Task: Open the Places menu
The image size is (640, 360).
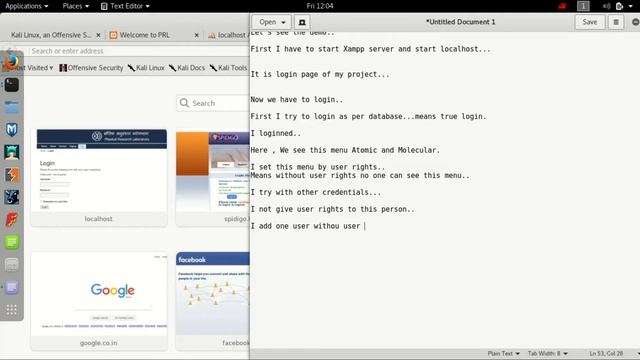Action: point(76,6)
